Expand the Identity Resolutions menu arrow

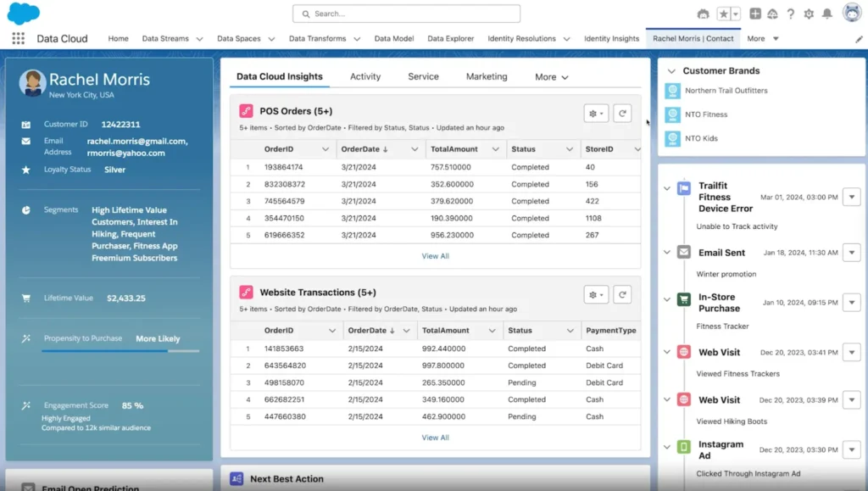tap(566, 39)
